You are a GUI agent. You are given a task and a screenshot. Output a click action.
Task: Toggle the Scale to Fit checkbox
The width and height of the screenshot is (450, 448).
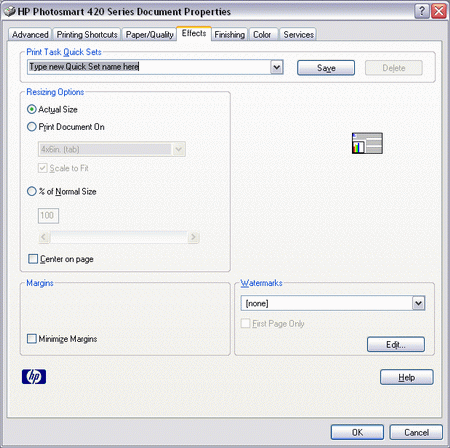tap(43, 168)
